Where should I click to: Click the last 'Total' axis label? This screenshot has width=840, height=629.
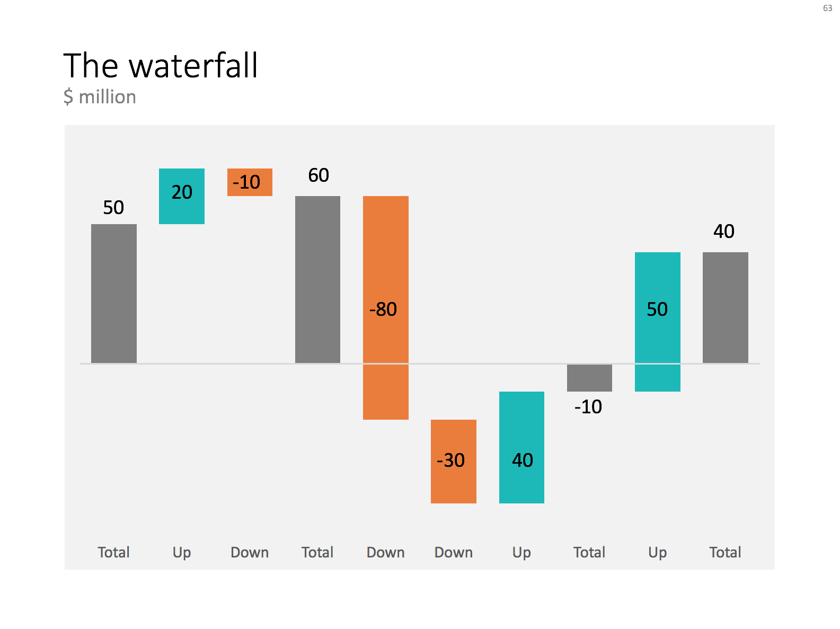point(726,553)
